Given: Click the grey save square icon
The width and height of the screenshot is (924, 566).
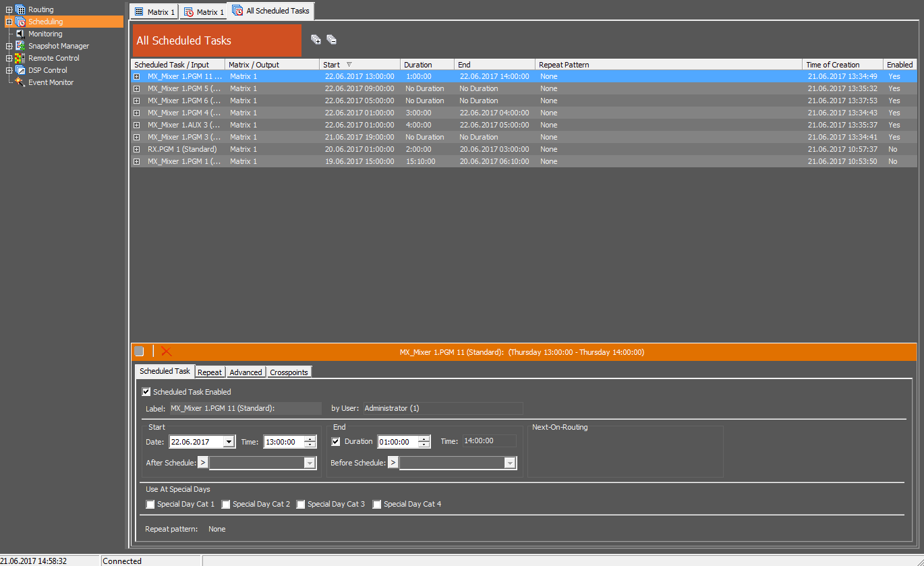Looking at the screenshot, I should (x=139, y=351).
